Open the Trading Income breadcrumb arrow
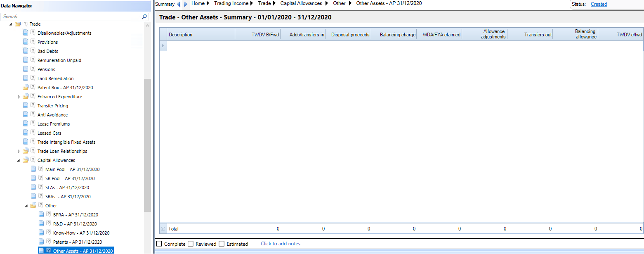The image size is (644, 254). pyautogui.click(x=252, y=3)
